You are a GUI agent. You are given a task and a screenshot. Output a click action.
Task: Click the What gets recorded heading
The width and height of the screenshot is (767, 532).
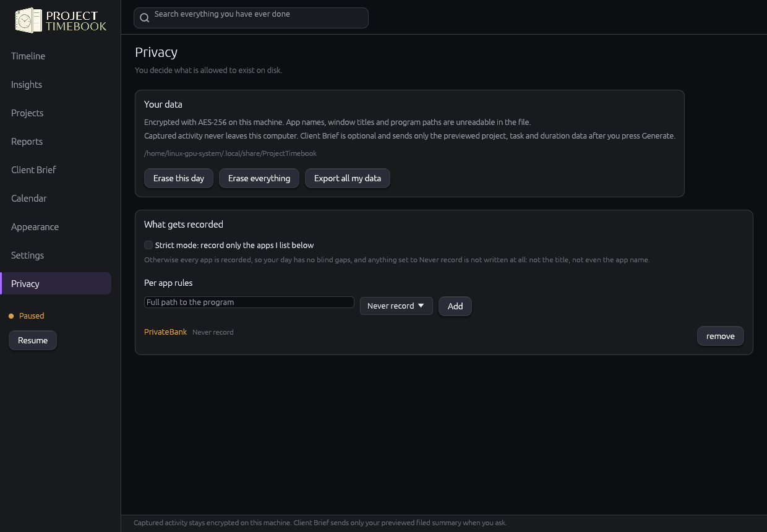tap(184, 225)
